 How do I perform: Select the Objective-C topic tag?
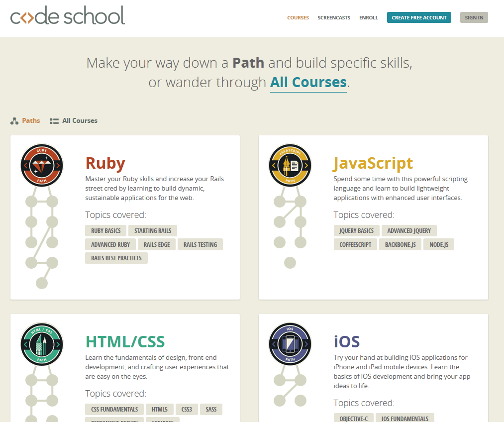click(354, 419)
